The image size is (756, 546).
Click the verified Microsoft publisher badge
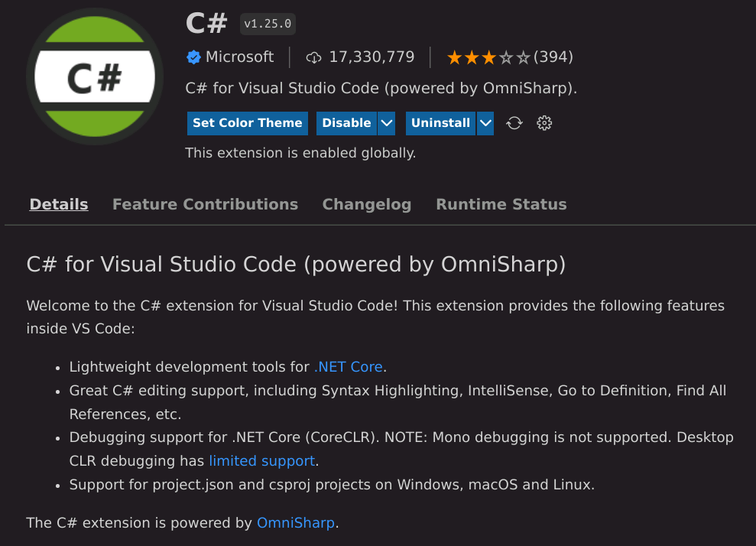193,57
